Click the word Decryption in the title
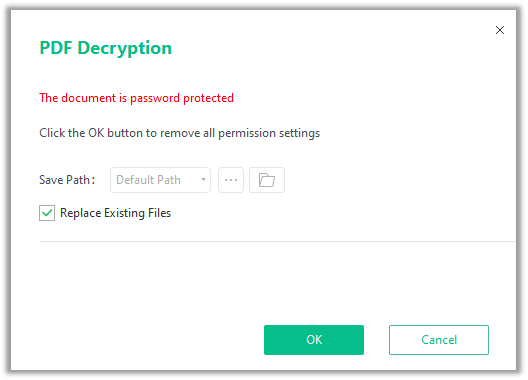 (125, 48)
